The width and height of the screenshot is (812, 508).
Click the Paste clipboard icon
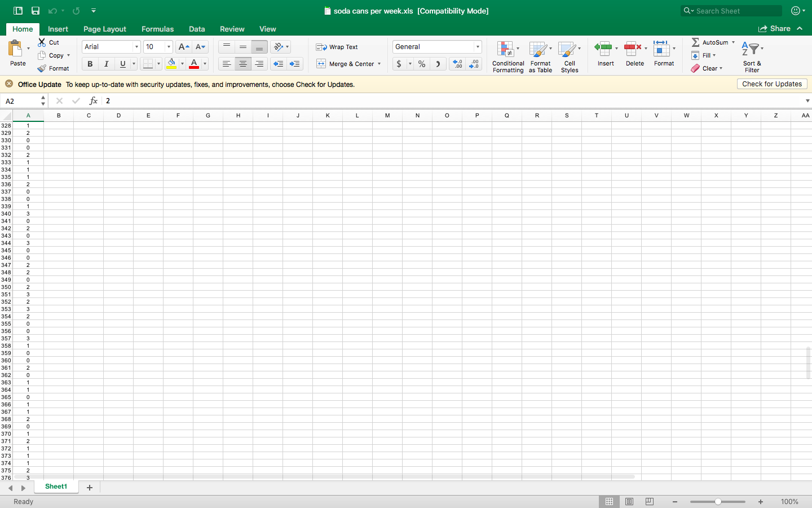15,49
